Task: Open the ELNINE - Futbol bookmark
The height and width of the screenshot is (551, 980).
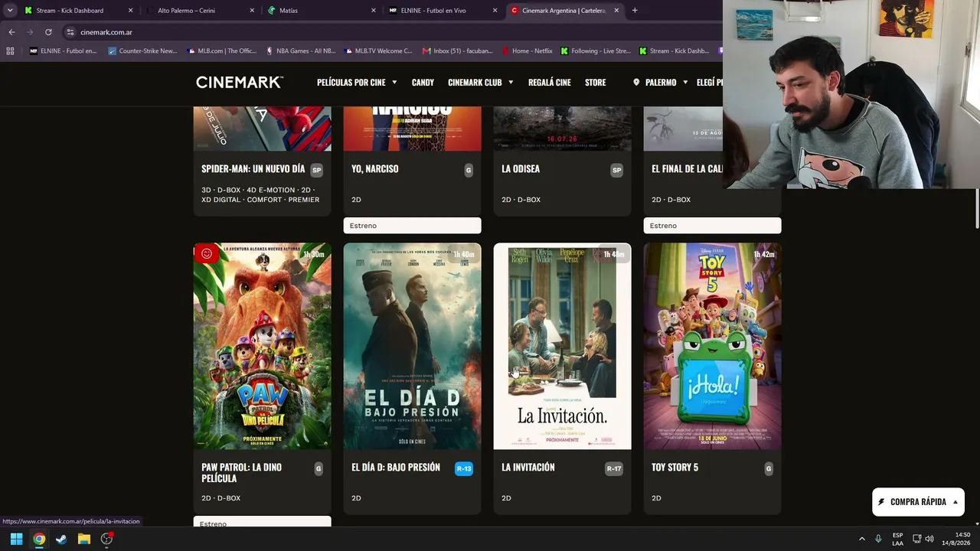Action: 64,51
